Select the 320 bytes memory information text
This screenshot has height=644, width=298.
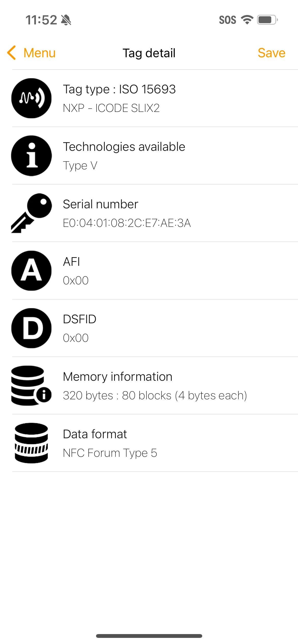click(155, 396)
